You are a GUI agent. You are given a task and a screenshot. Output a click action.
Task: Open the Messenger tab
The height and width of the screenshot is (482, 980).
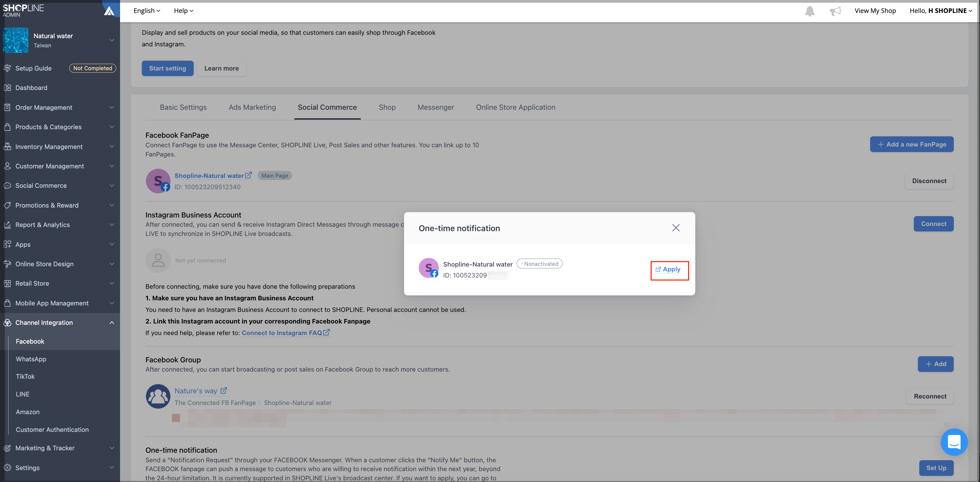click(x=435, y=108)
